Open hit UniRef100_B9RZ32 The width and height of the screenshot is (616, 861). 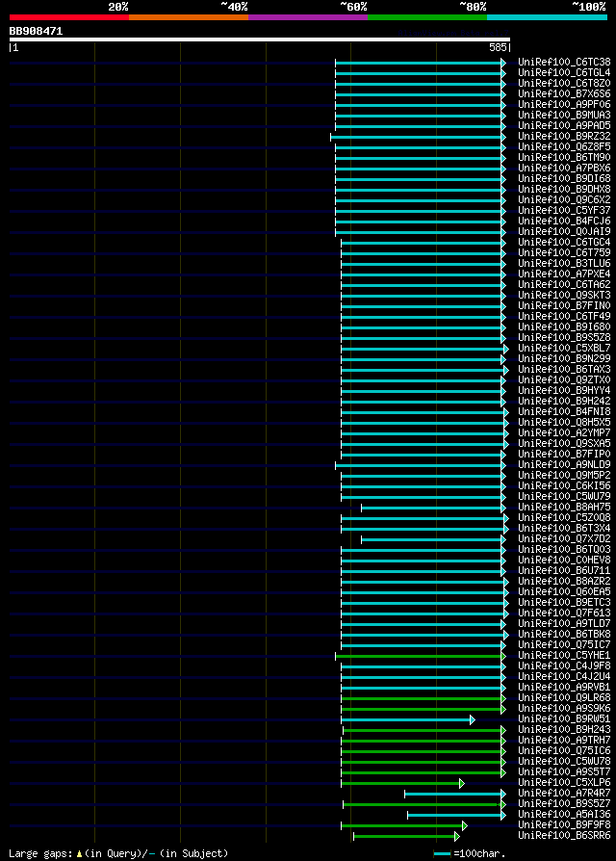point(564,136)
